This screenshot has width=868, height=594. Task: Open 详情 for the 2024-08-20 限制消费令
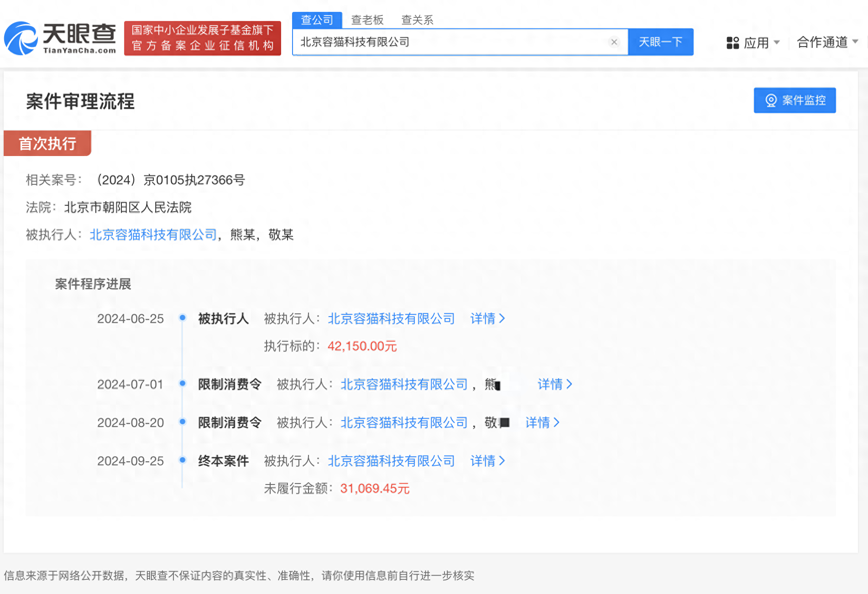pos(542,422)
